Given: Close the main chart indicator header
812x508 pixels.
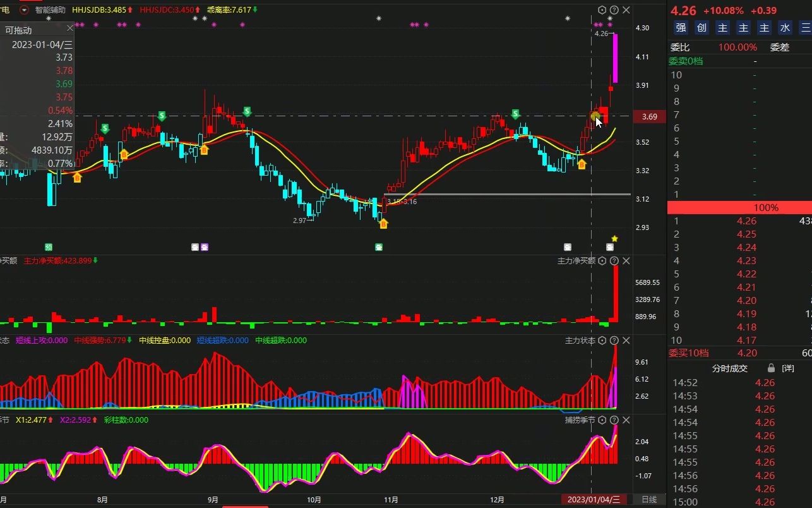Looking at the screenshot, I should point(626,10).
